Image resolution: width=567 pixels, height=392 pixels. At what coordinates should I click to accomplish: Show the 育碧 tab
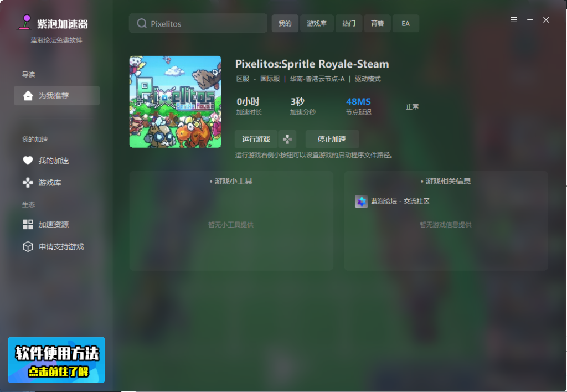tap(378, 23)
